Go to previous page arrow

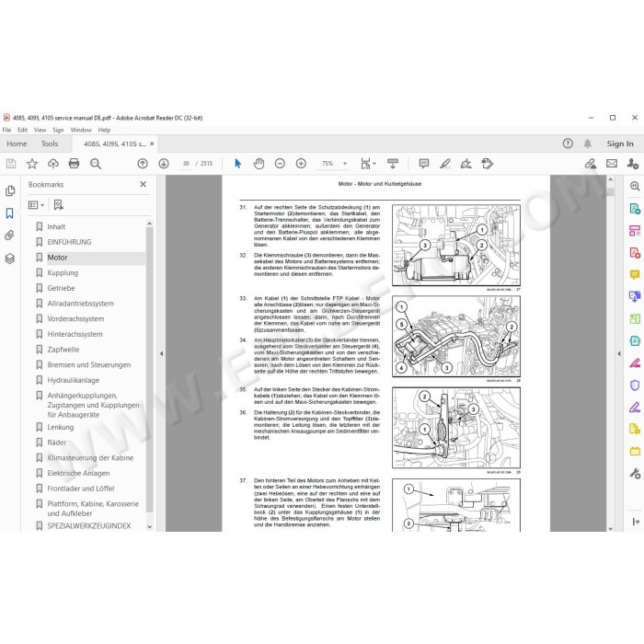coord(143,164)
